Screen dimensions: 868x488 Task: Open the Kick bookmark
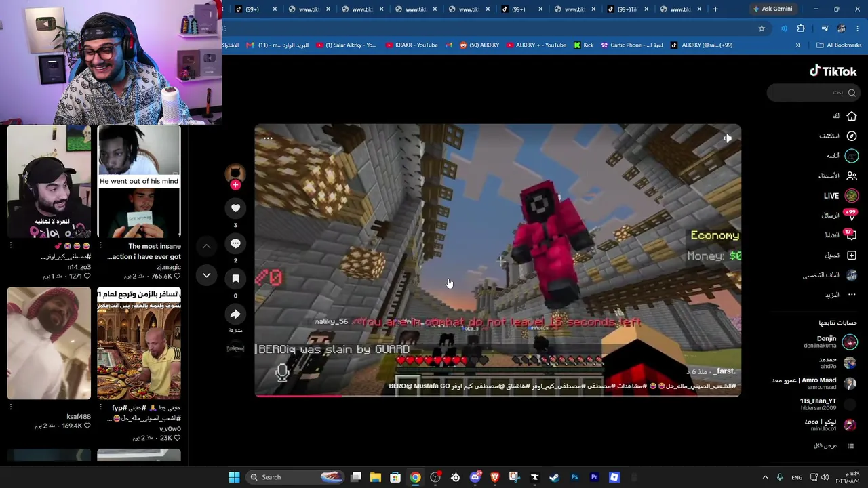583,45
